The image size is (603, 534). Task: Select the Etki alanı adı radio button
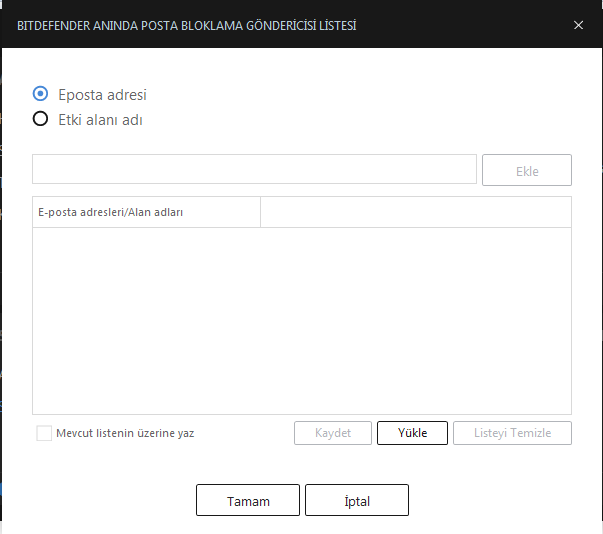click(x=41, y=119)
